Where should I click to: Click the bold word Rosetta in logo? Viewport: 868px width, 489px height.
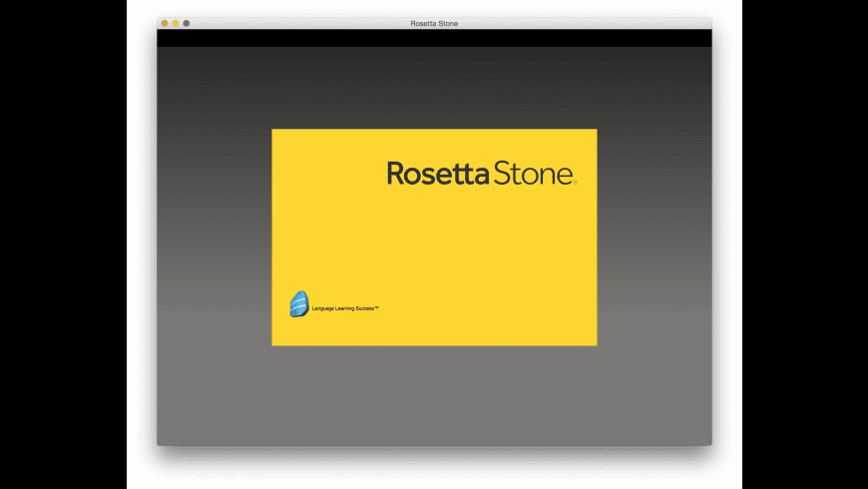[x=437, y=174]
